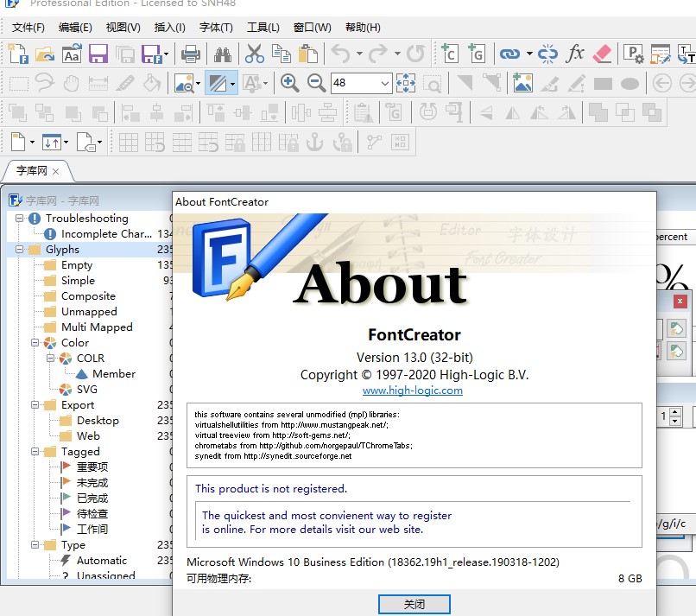The height and width of the screenshot is (616, 696).
Task: Open the 编辑(E) menu
Action: [75, 28]
